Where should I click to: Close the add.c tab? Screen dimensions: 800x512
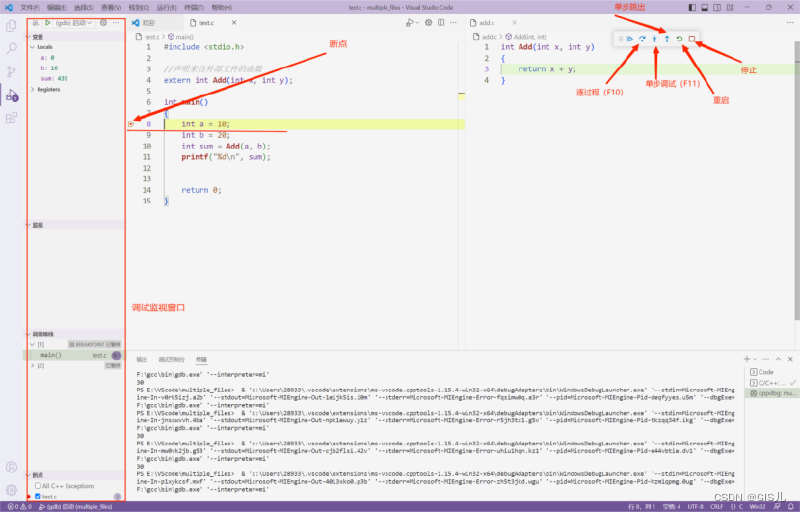click(514, 22)
